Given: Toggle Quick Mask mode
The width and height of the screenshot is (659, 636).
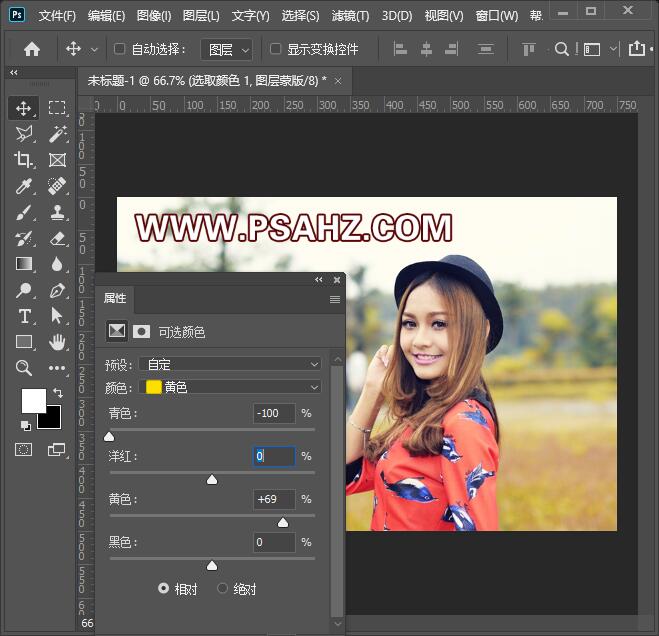Looking at the screenshot, I should [24, 450].
